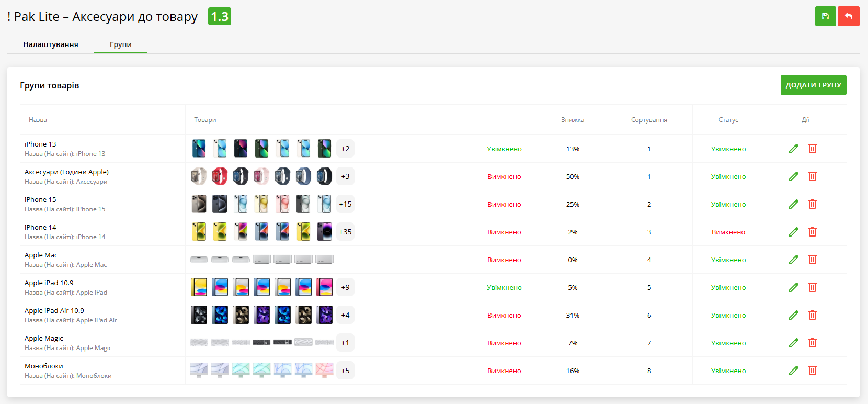Click the Додати групу button

point(813,85)
